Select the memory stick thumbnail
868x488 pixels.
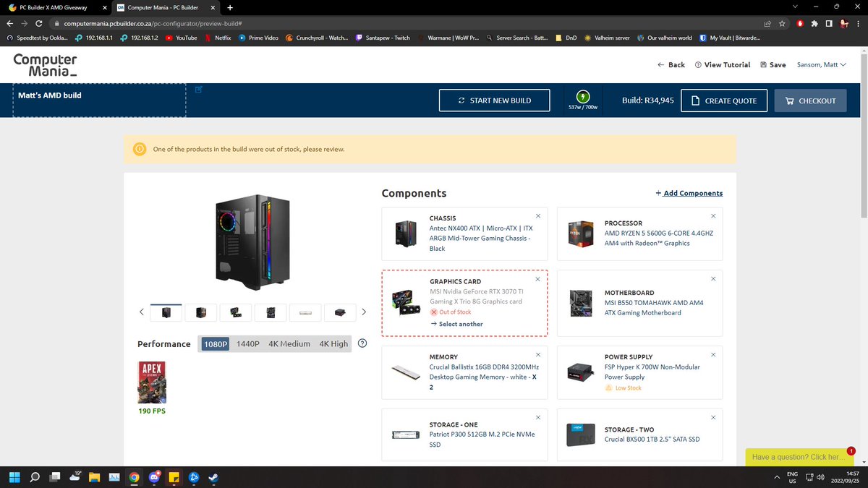coord(305,312)
